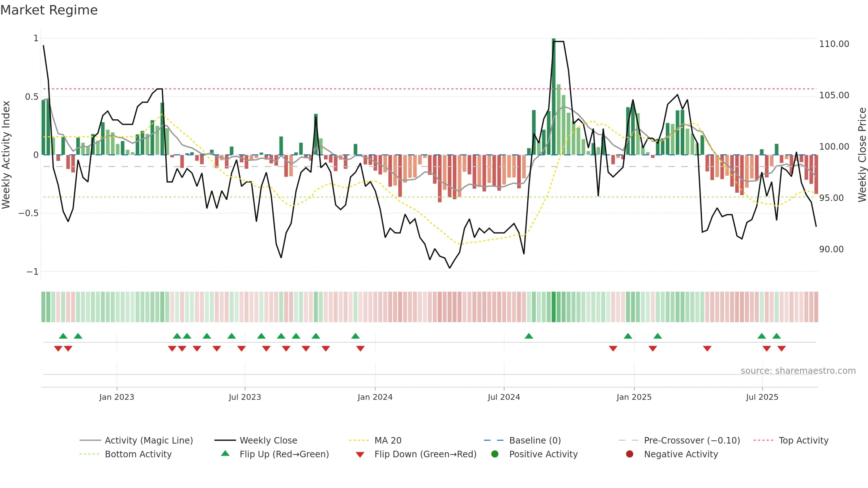The height and width of the screenshot is (488, 868).
Task: Click the Jul 2023 x-axis label
Action: (245, 397)
